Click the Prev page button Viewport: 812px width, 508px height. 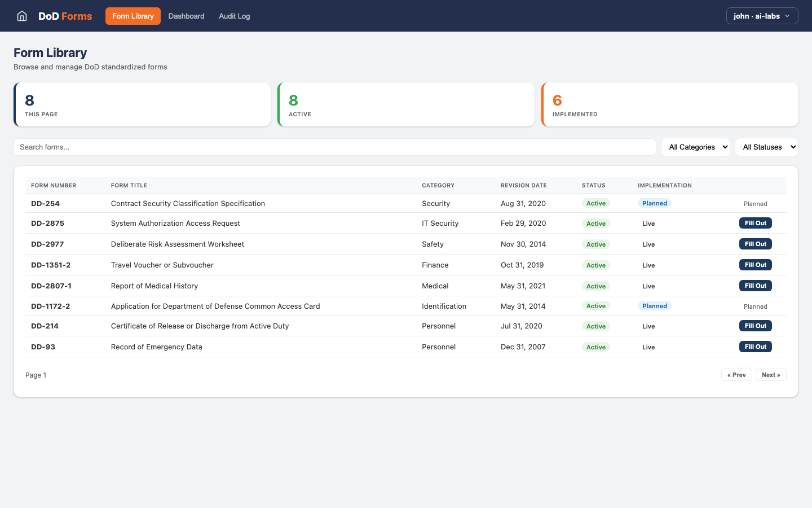coord(736,374)
